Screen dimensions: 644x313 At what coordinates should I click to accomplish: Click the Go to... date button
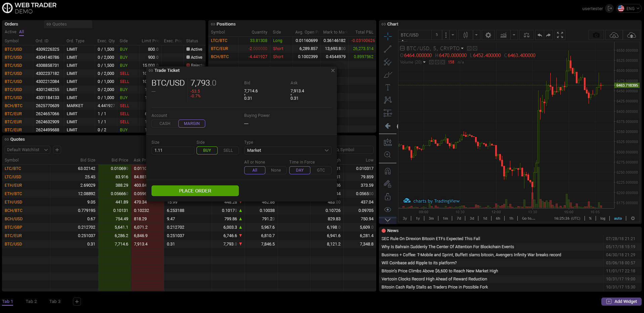pos(528,218)
